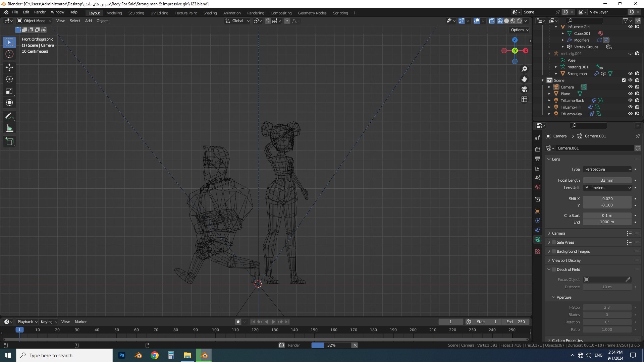Open the World properties tab icon
Screen dimensions: 644x362
pyautogui.click(x=538, y=187)
